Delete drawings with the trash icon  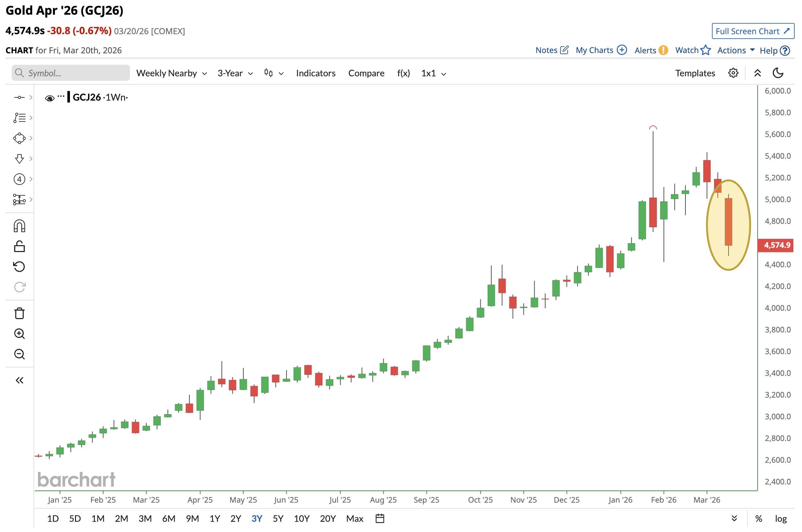(19, 313)
